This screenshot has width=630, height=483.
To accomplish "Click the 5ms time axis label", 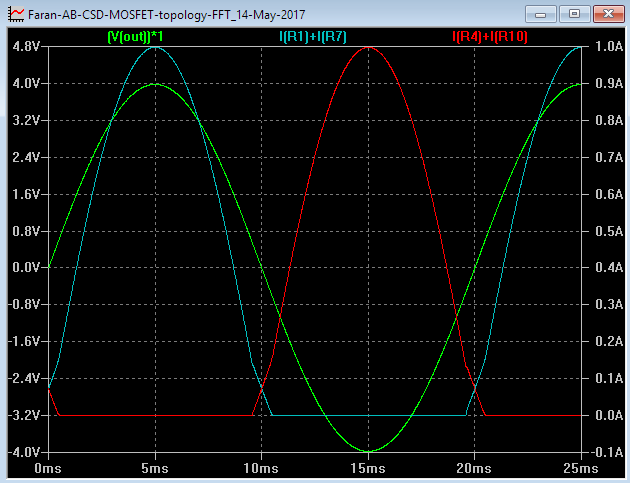I will point(155,469).
